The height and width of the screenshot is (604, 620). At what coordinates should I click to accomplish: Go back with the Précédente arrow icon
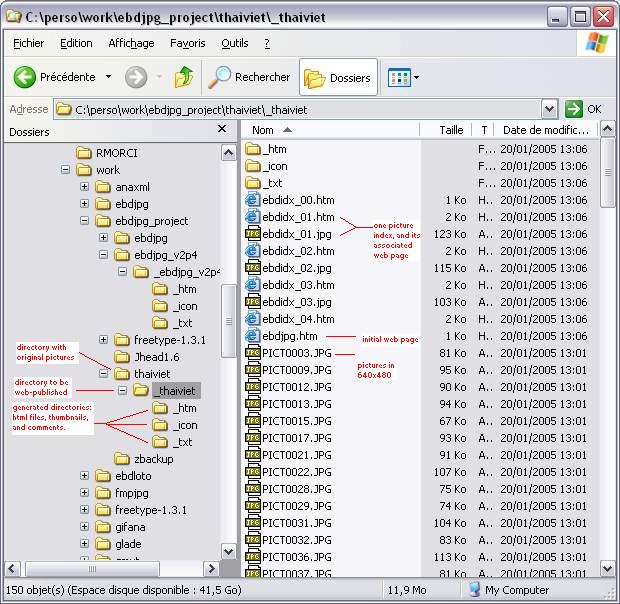(x=25, y=77)
